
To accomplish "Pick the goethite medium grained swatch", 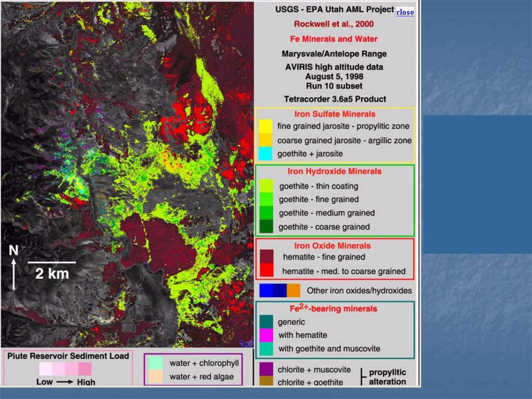I will 266,213.
